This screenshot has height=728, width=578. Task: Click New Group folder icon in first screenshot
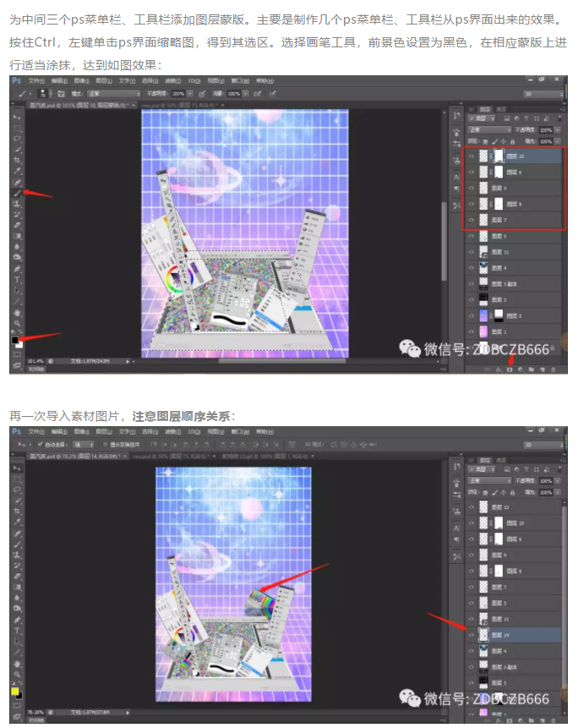pyautogui.click(x=532, y=369)
